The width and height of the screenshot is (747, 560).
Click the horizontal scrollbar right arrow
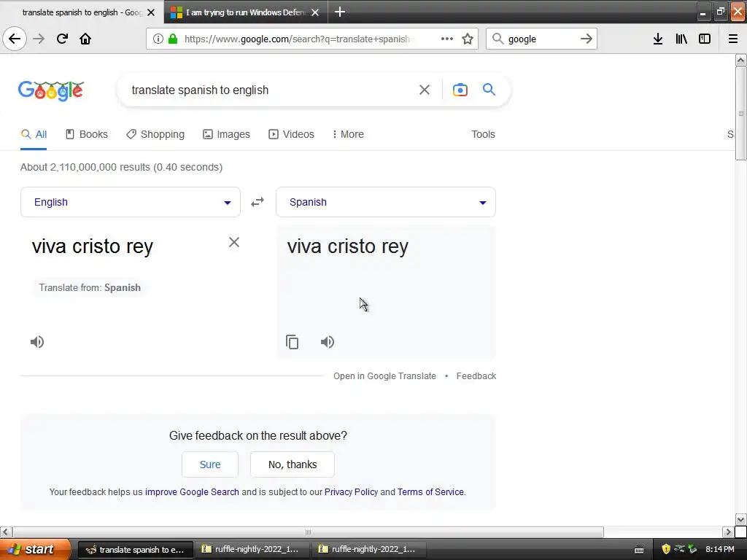tap(728, 532)
